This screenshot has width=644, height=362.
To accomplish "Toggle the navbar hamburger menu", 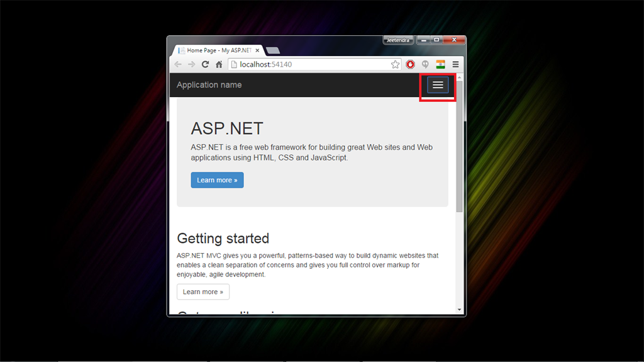I will tap(438, 85).
